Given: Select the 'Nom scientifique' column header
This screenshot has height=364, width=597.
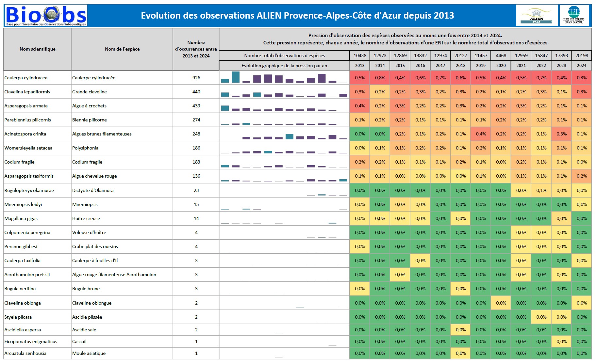Looking at the screenshot, I should tap(38, 49).
